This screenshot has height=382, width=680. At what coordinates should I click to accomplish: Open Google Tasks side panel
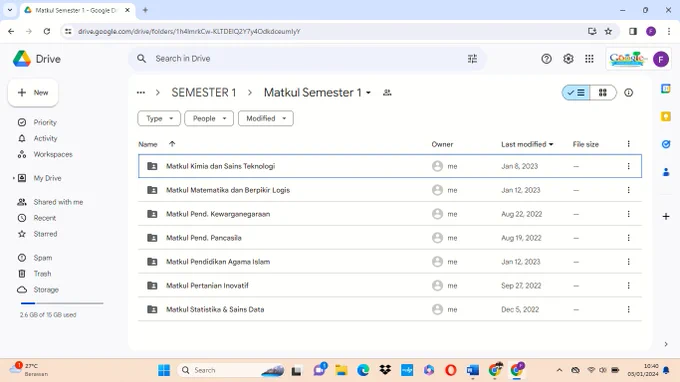(666, 144)
